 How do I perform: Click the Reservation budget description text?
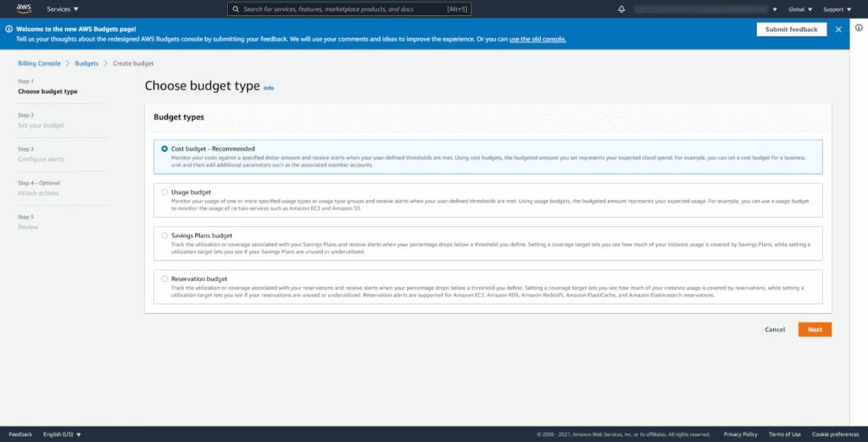pos(487,291)
